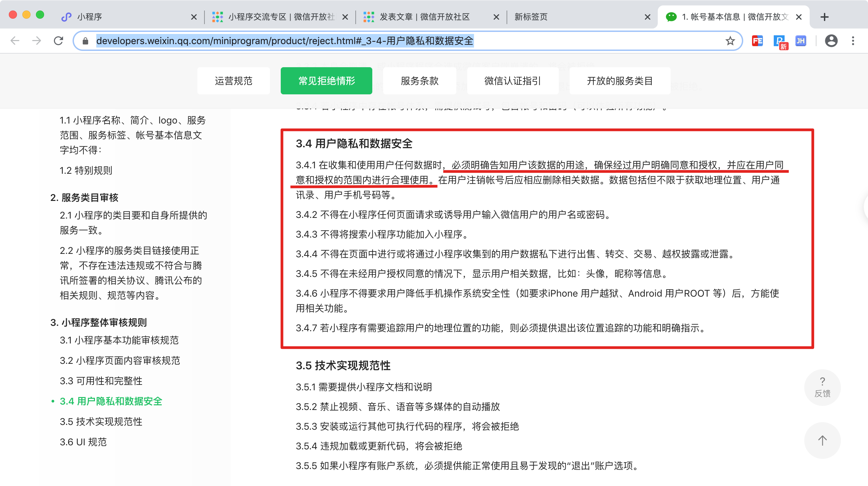The image size is (868, 486).
Task: Click the JH extension icon
Action: coord(802,41)
